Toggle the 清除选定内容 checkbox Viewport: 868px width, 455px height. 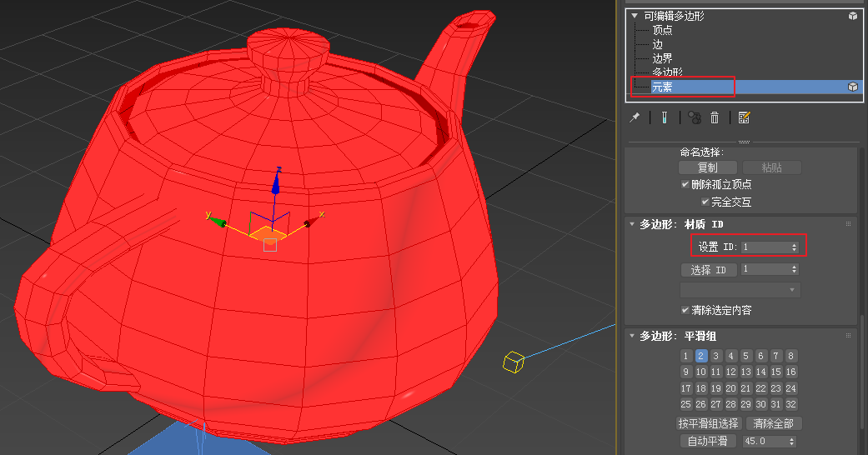click(685, 310)
